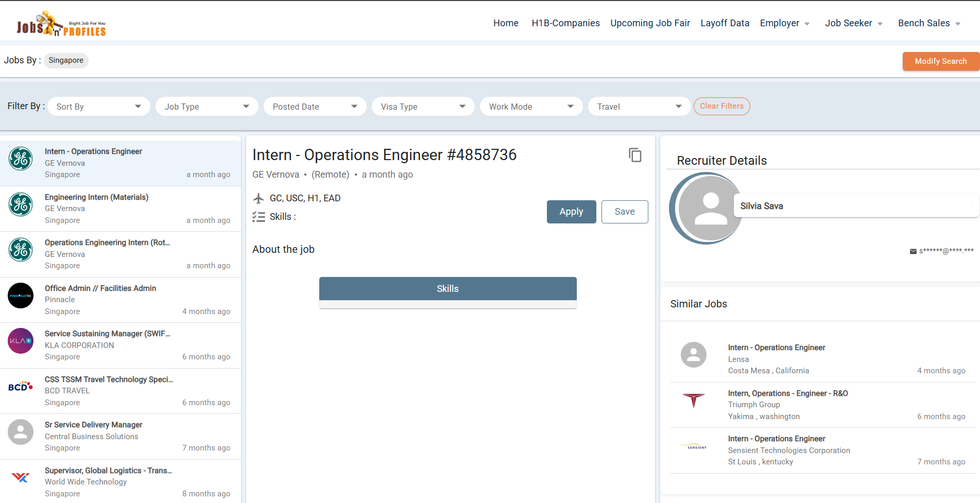This screenshot has height=503, width=980.
Task: Open the Visa Type filter dropdown
Action: tap(423, 107)
